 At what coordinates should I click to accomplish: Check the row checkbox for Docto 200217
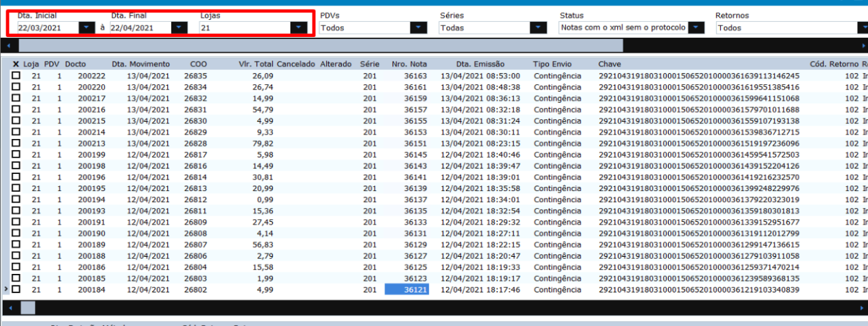click(x=16, y=99)
